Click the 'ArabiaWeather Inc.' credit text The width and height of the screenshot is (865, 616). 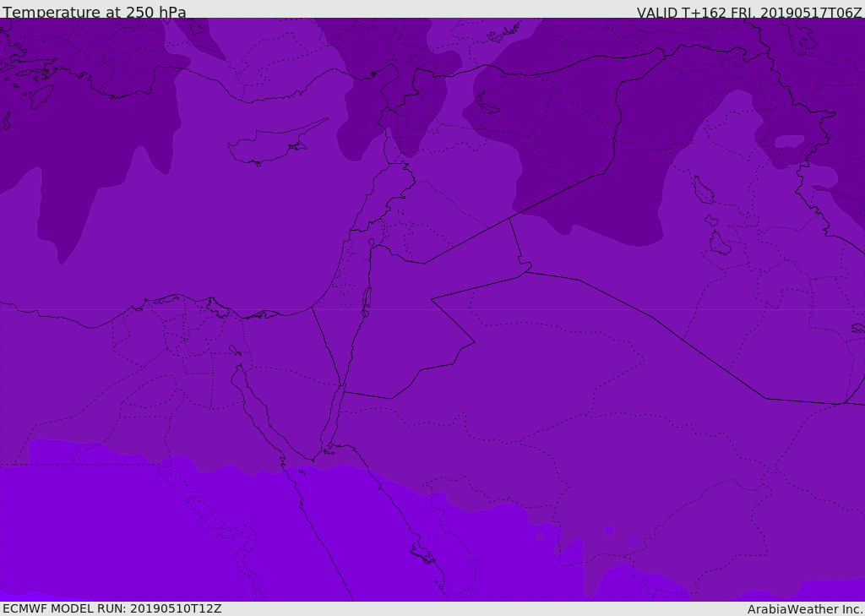[805, 609]
